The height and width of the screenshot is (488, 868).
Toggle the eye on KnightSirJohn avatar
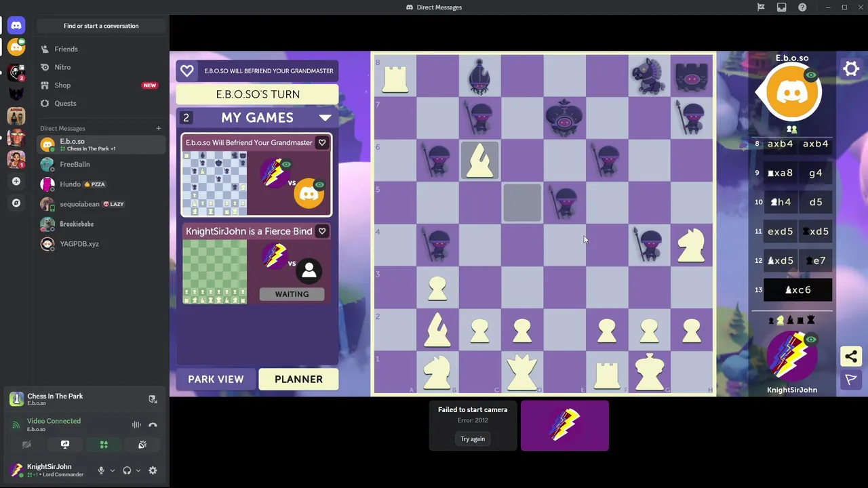[x=811, y=340]
